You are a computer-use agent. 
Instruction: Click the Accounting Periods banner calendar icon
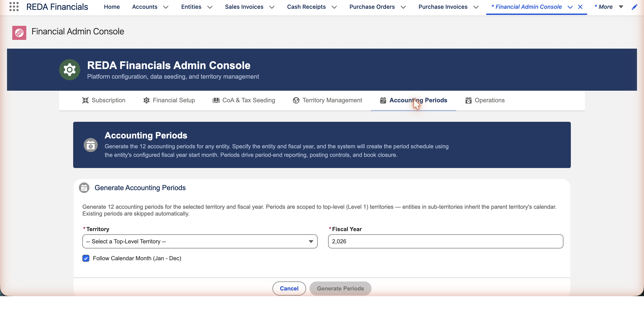(x=90, y=145)
